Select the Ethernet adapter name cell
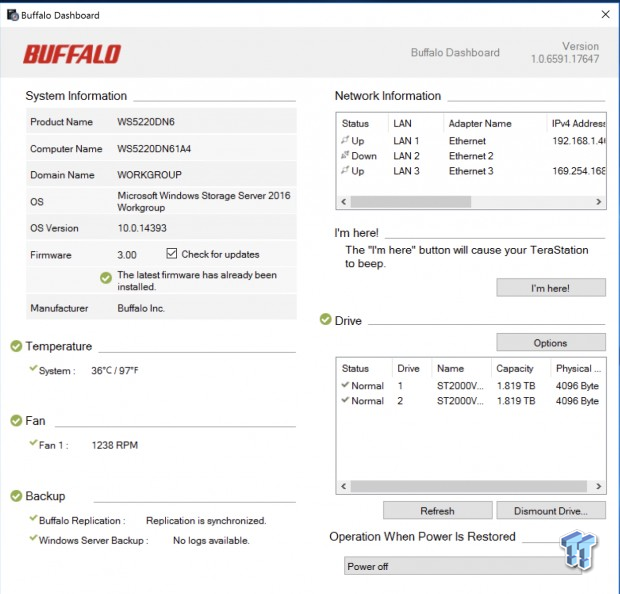 click(467, 141)
